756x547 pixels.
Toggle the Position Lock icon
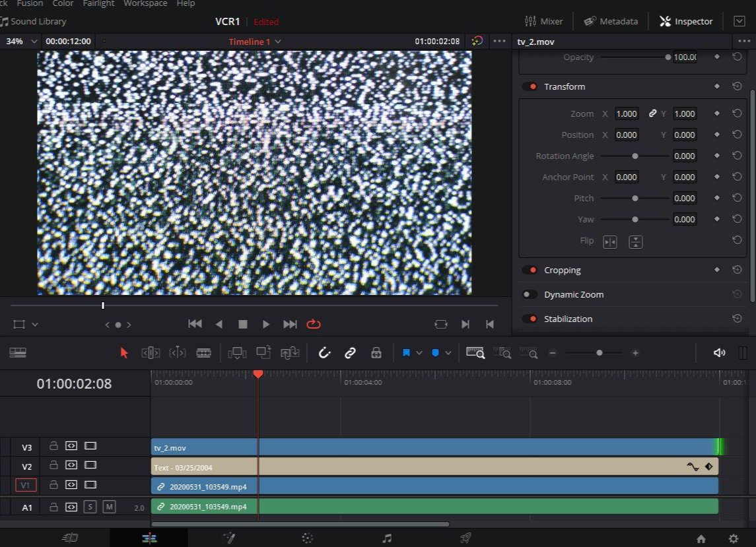[376, 353]
